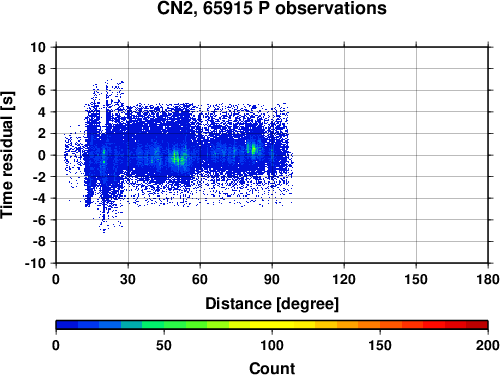500x375 pixels.
Task: Click x-axis tick label "150" on distance axis
Action: pyautogui.click(x=416, y=279)
